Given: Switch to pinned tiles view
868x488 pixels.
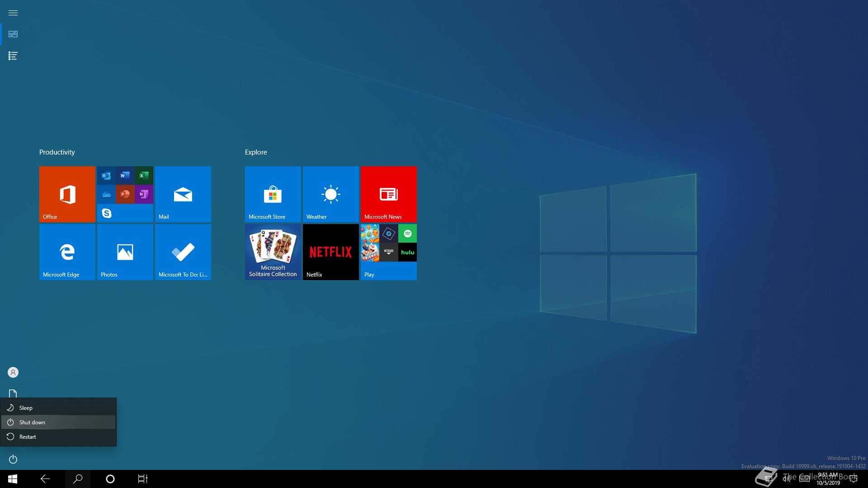Looking at the screenshot, I should pos(13,34).
